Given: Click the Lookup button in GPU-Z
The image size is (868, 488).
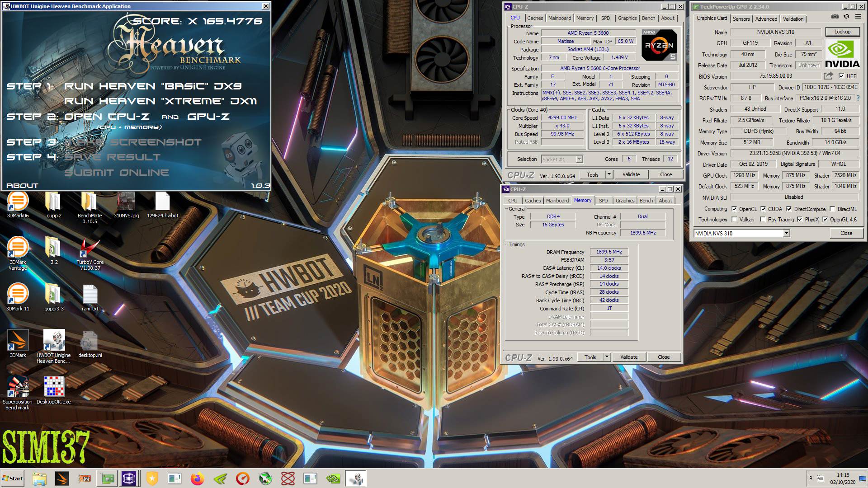Looking at the screenshot, I should 842,32.
